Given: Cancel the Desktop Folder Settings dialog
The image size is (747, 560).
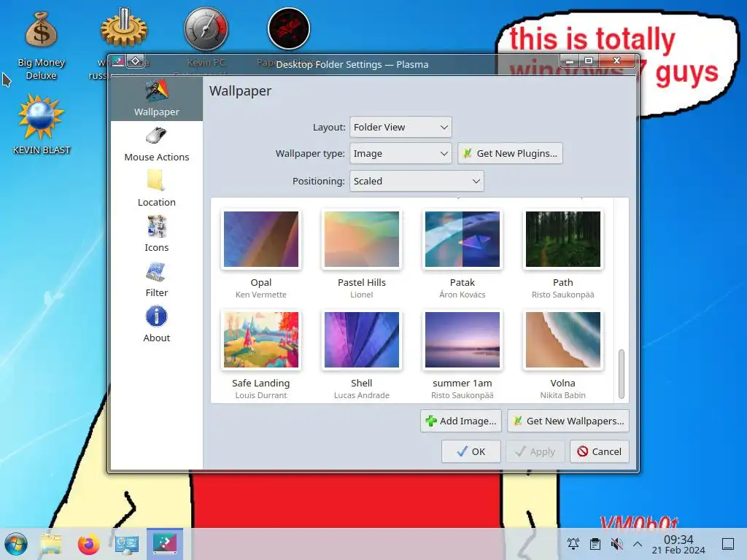Looking at the screenshot, I should pyautogui.click(x=600, y=451).
